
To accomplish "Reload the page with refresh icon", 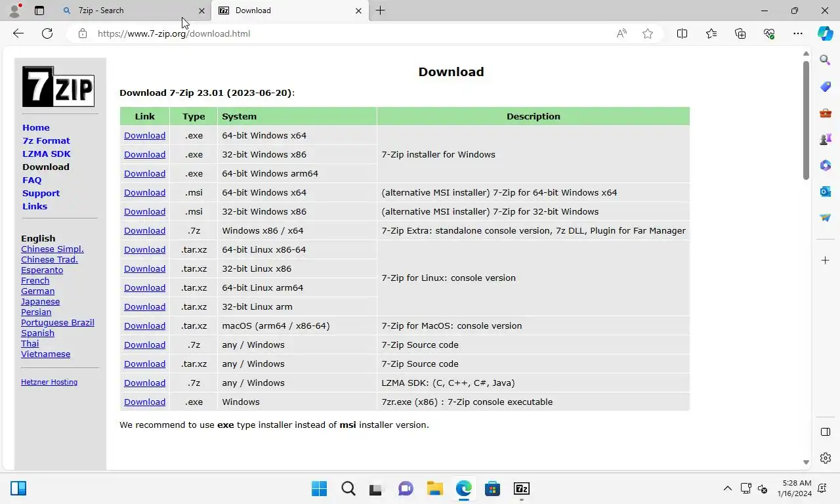I will pyautogui.click(x=47, y=33).
